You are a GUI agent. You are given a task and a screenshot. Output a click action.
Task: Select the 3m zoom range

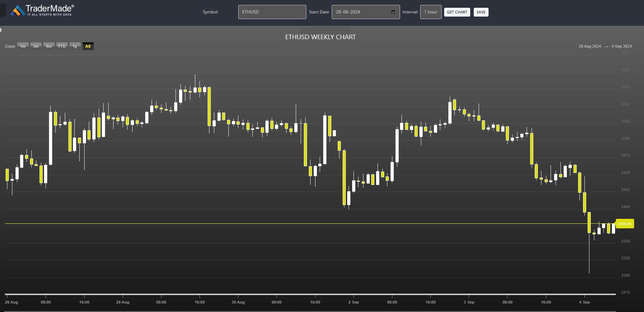(x=36, y=46)
